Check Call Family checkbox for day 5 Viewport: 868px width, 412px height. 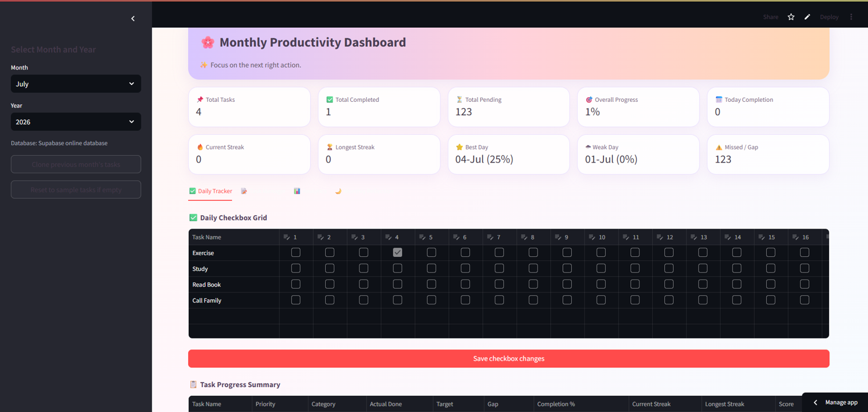pos(431,300)
